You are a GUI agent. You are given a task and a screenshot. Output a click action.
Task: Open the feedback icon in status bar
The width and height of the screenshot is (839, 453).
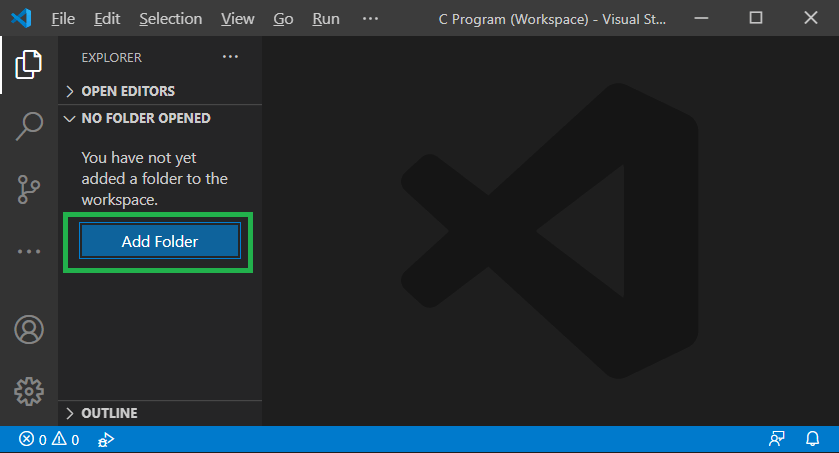point(776,439)
